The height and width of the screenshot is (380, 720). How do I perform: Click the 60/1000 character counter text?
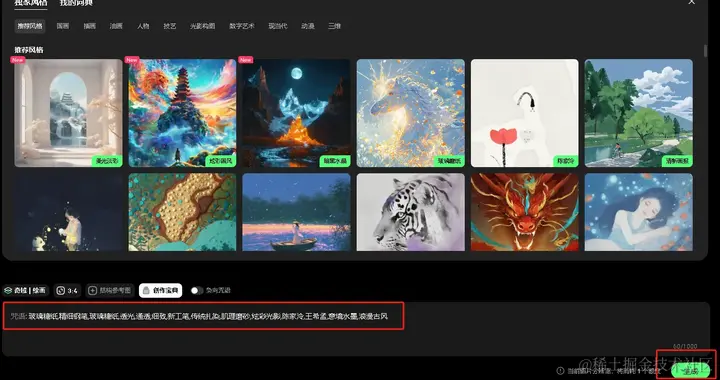pyautogui.click(x=685, y=346)
